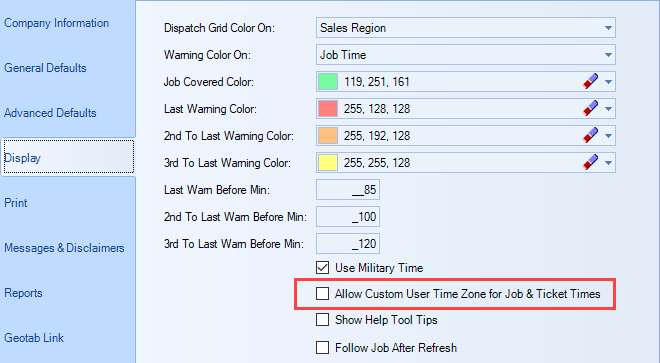The width and height of the screenshot is (660, 363).
Task: Select yellow 3rd To Last Warning swatch
Action: pos(328,163)
